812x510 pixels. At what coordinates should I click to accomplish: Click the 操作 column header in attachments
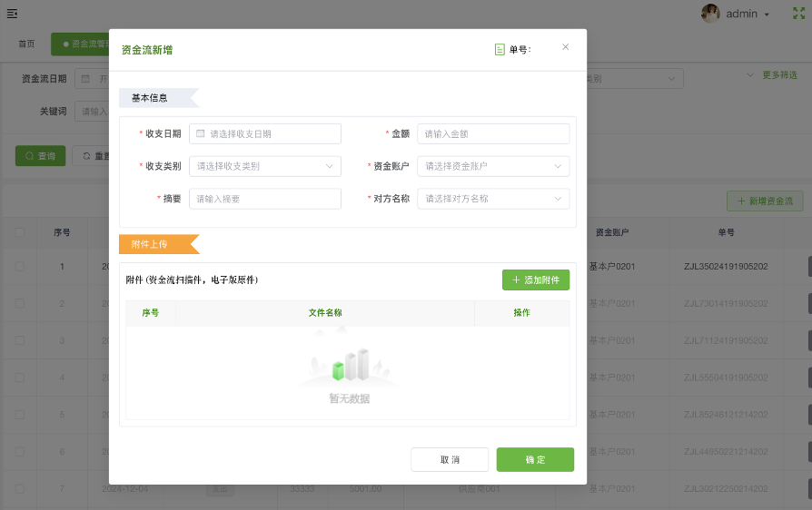[522, 313]
